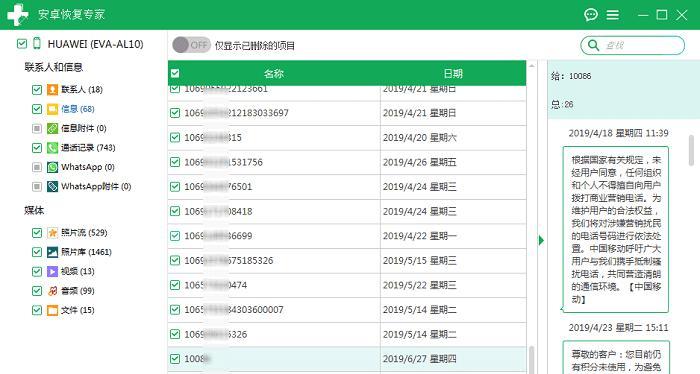The height and width of the screenshot is (374, 700).
Task: Collapse the preview panel with the green arrow
Action: [542, 241]
